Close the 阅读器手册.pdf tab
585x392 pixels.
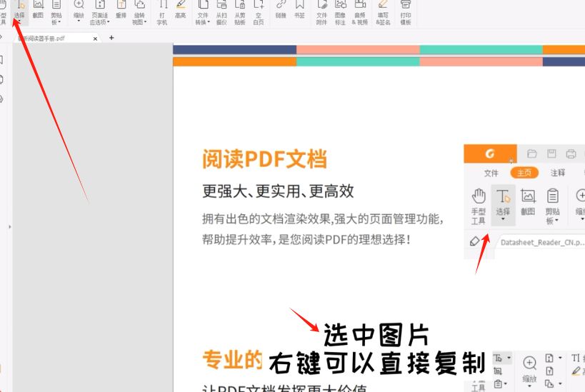pyautogui.click(x=95, y=39)
